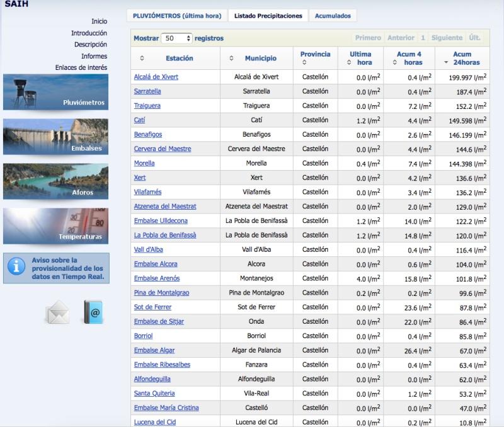Screen dimensions: 504x427
Task: Click the envelope mail icon
Action: (x=57, y=312)
